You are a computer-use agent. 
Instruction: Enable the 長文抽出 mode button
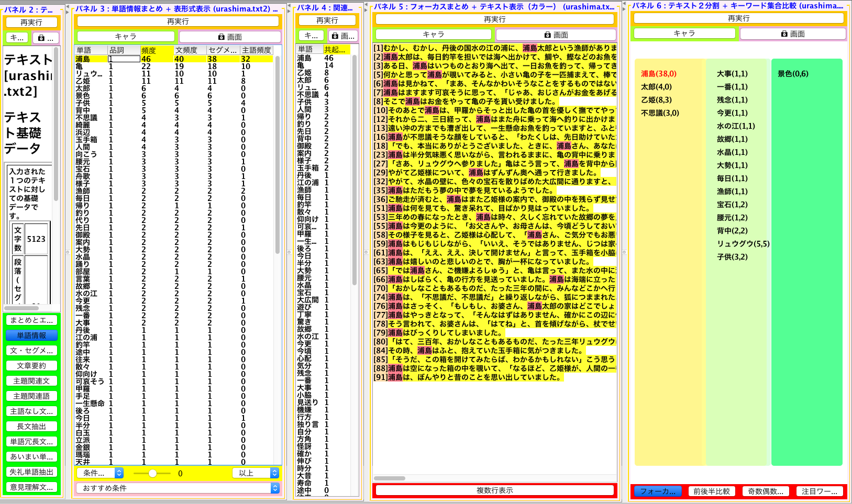pyautogui.click(x=31, y=427)
